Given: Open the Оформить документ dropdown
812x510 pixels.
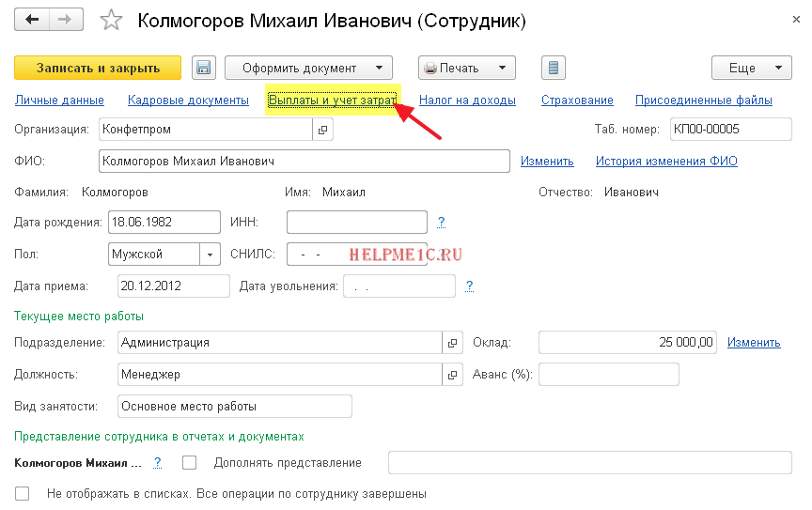Looking at the screenshot, I should click(308, 68).
